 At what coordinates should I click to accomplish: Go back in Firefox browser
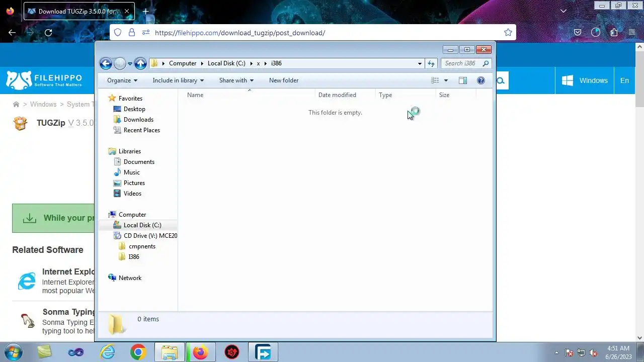pos(12,33)
